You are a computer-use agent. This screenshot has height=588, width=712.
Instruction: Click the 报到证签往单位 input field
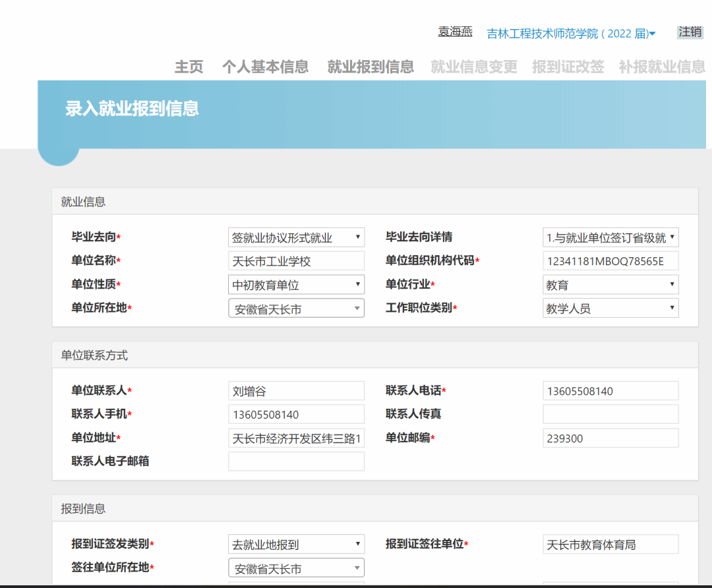point(610,544)
